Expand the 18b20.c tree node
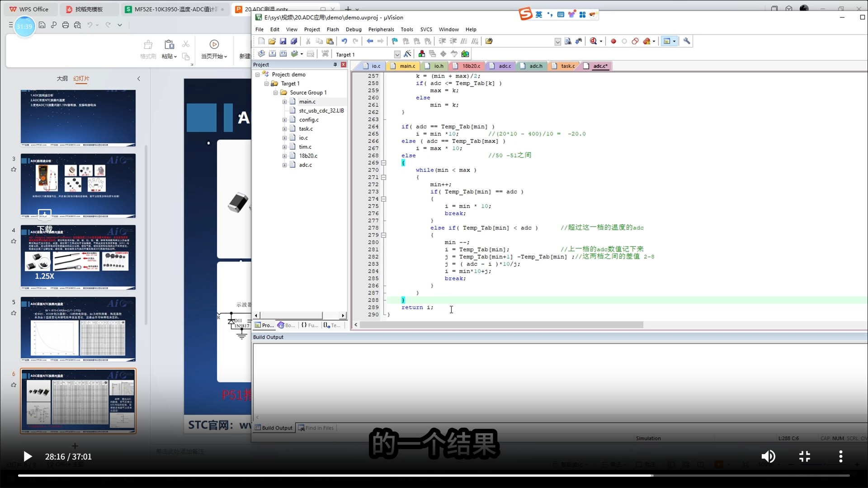The width and height of the screenshot is (868, 488). click(284, 156)
